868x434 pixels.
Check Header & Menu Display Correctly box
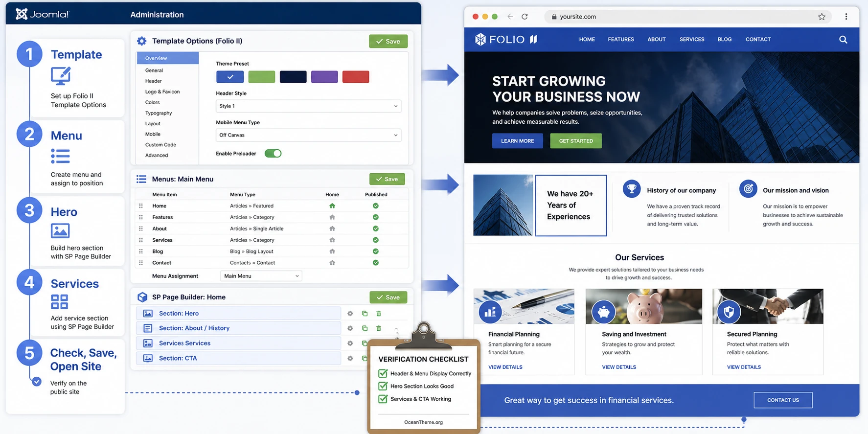(x=383, y=373)
